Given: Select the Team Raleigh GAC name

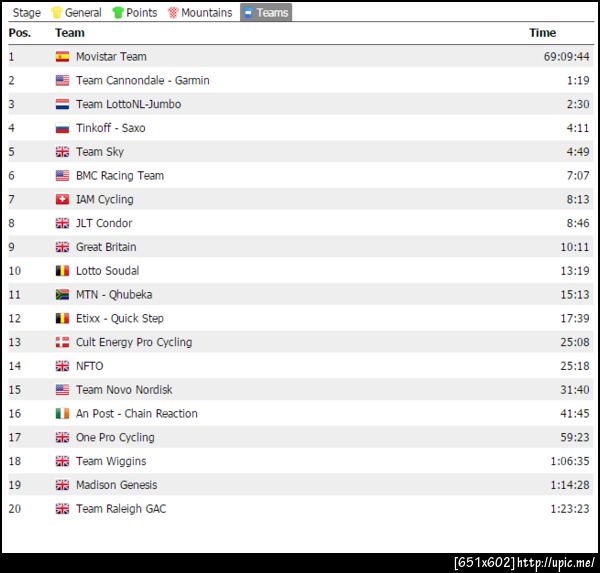Looking at the screenshot, I should point(121,509).
